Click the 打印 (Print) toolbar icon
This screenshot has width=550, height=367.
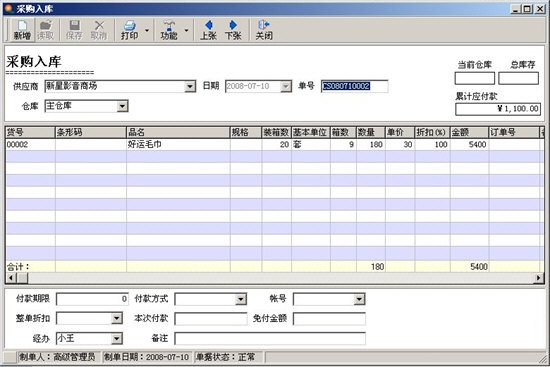tap(129, 30)
